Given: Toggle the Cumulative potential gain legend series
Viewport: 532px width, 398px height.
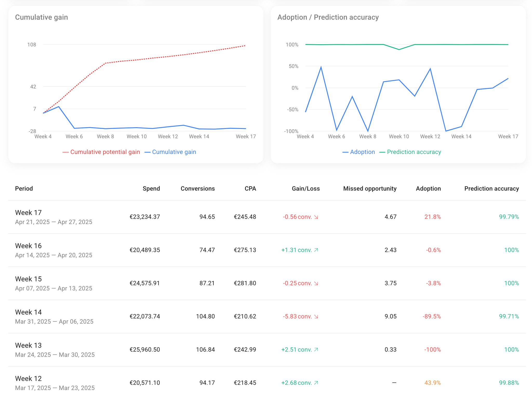Looking at the screenshot, I should (x=105, y=152).
